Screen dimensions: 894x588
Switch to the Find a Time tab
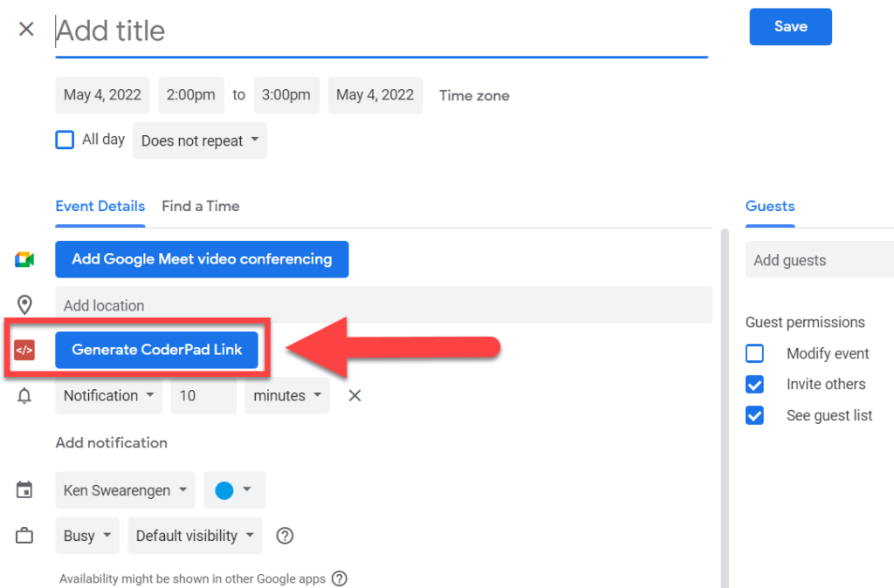point(200,206)
